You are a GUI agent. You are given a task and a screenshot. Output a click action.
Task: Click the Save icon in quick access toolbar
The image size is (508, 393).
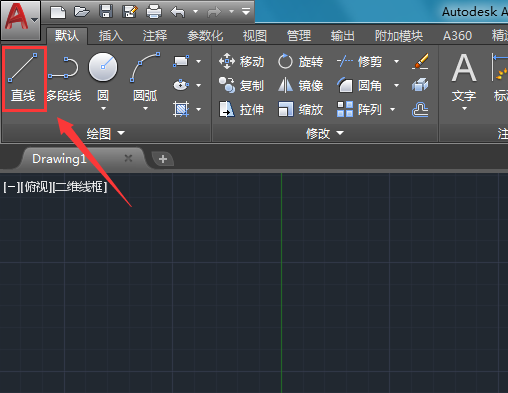(x=106, y=12)
